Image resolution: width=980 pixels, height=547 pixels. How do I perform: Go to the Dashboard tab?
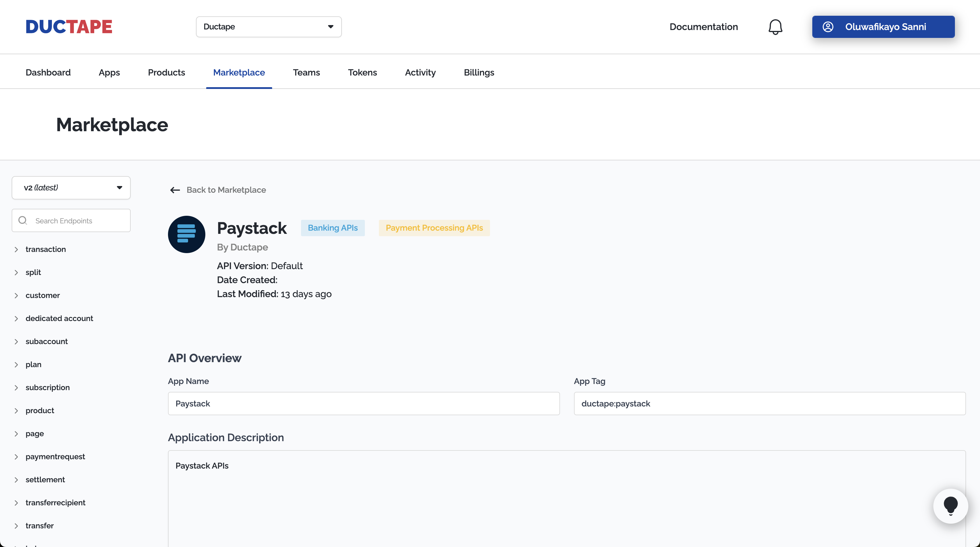(48, 72)
